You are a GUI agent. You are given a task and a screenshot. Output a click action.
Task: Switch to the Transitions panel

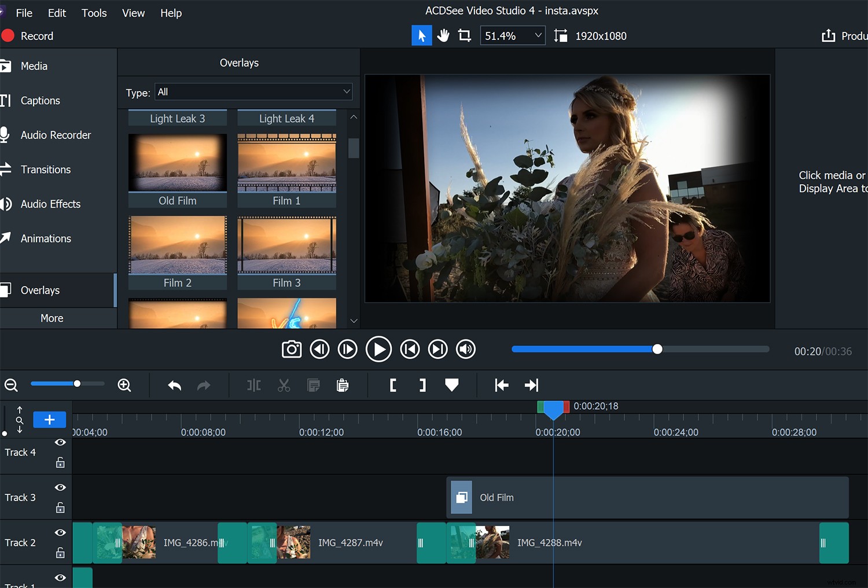pyautogui.click(x=45, y=170)
